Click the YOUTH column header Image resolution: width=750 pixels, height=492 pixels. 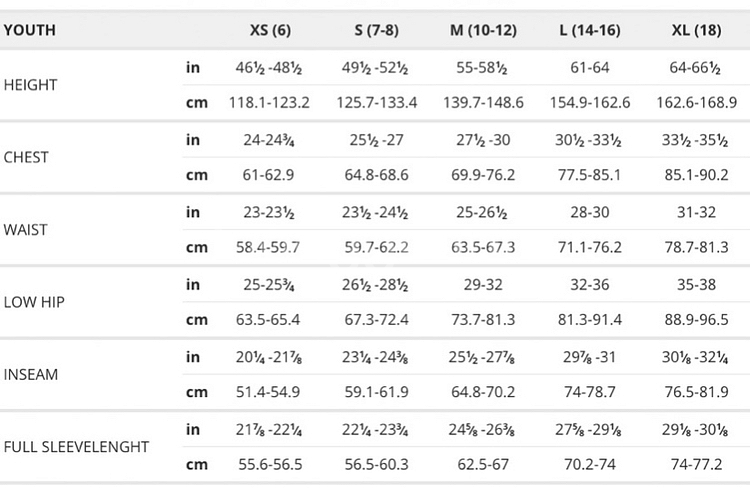tap(30, 30)
